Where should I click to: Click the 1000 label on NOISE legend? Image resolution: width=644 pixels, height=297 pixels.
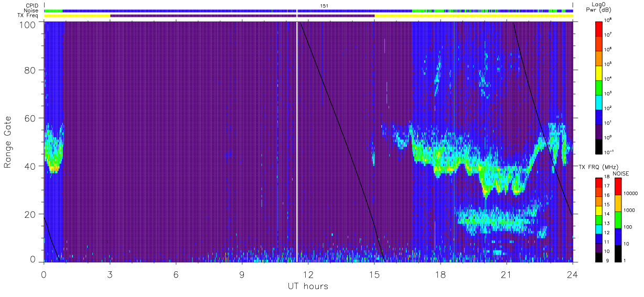click(x=630, y=210)
